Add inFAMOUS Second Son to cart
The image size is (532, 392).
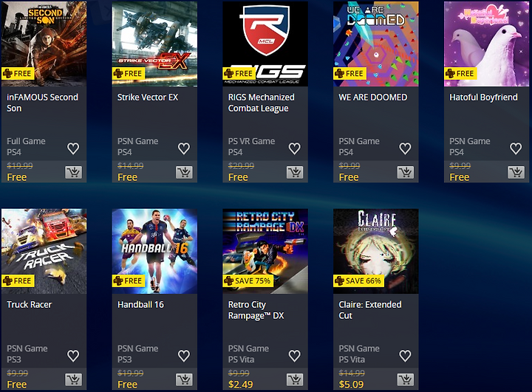tap(74, 172)
